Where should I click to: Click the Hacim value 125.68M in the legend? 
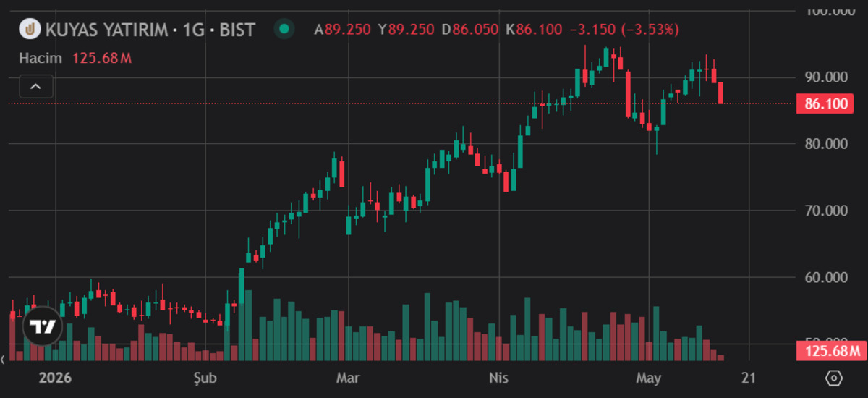[x=102, y=58]
